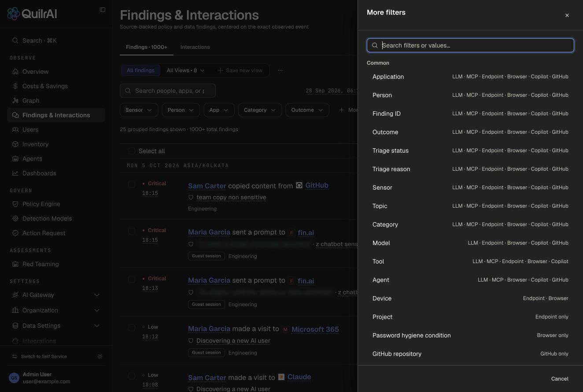This screenshot has width=583, height=392.
Task: Toggle the light theme sun icon
Action: pos(100,356)
